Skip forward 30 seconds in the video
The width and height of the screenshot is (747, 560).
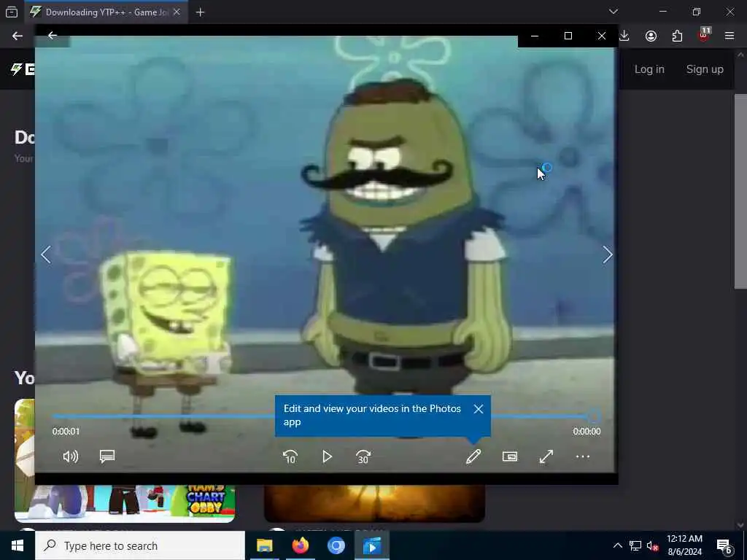(x=363, y=456)
